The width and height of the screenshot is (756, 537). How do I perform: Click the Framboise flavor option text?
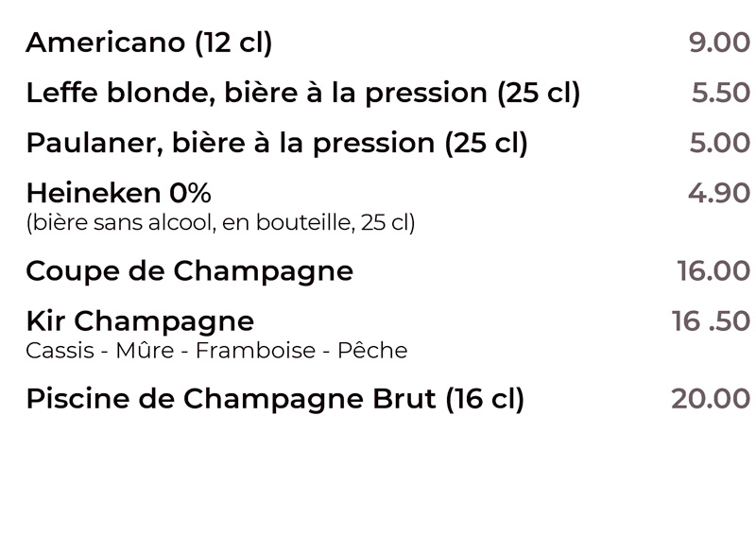[255, 351]
